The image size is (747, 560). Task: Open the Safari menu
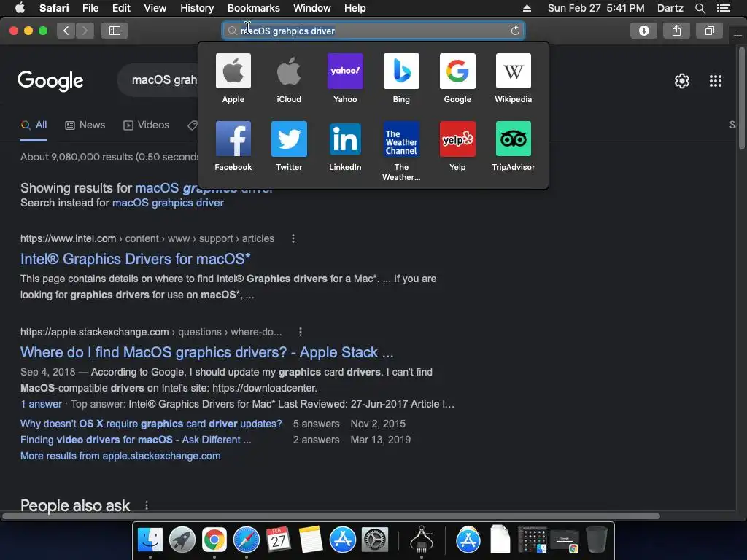(54, 8)
